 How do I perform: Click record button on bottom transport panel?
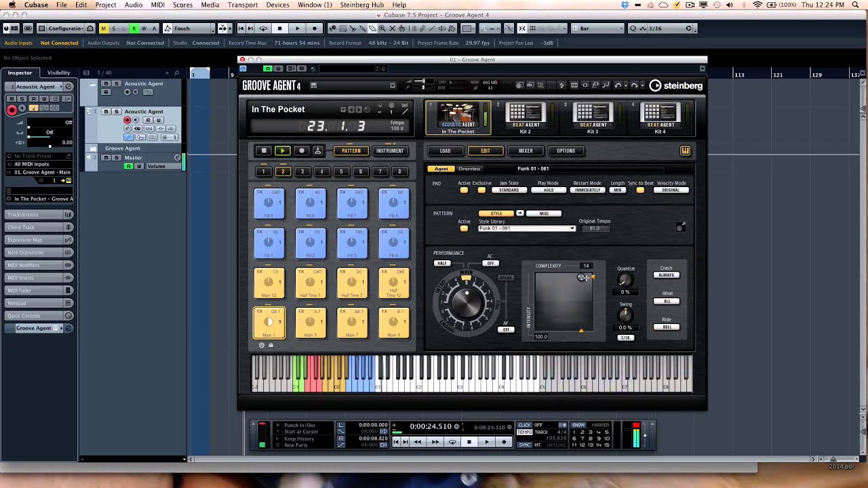tap(503, 442)
